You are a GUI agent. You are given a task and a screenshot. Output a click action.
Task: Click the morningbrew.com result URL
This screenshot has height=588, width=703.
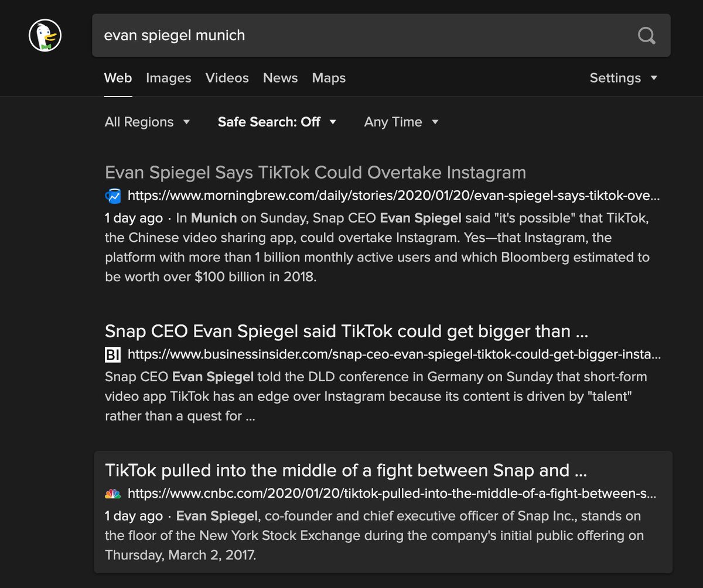pyautogui.click(x=394, y=196)
